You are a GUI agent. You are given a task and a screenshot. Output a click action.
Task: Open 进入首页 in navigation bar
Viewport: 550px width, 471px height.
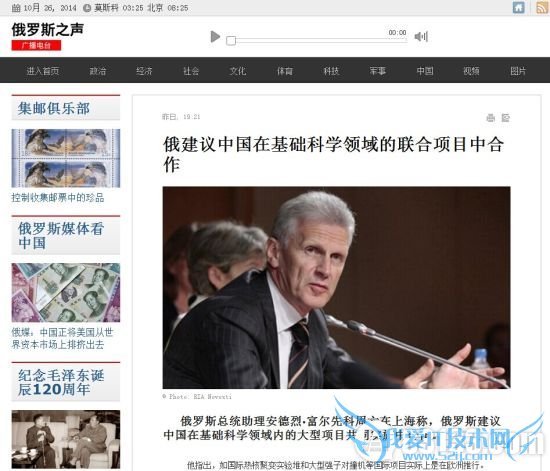[43, 71]
